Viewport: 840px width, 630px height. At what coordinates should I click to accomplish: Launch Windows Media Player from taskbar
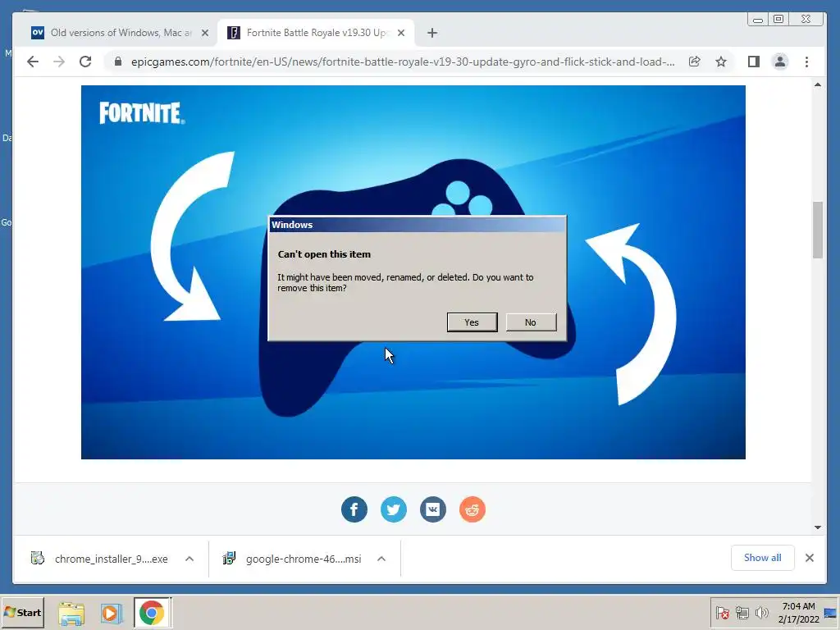tap(112, 614)
